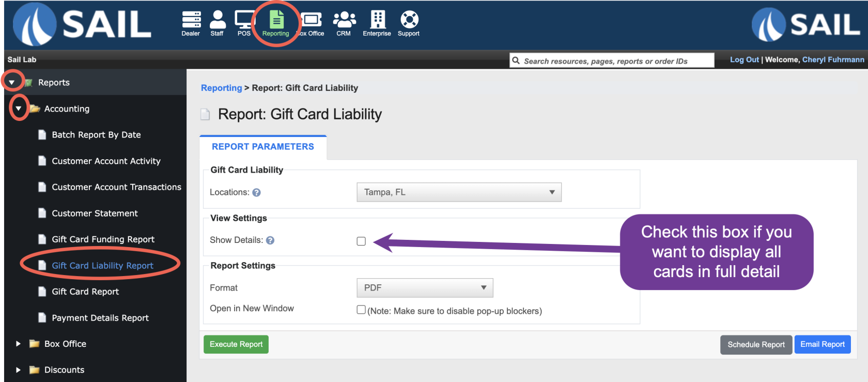Open the POS monitor icon
The image size is (868, 382).
pyautogui.click(x=244, y=24)
